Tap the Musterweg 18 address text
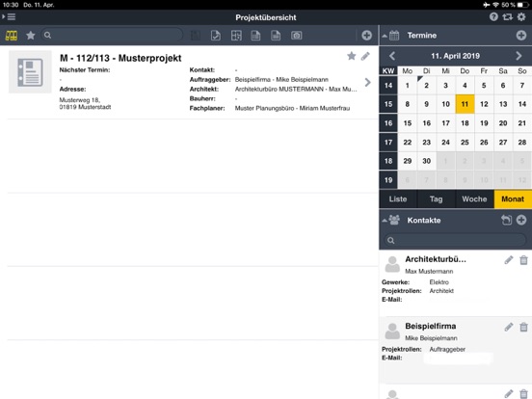Screen dimensions: 532x399 85,103
